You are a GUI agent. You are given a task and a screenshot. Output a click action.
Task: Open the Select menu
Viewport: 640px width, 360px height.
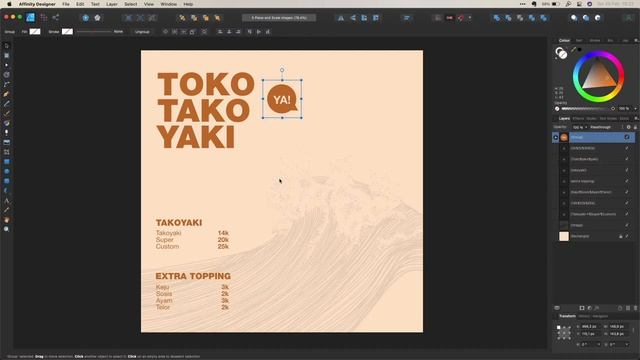click(131, 4)
